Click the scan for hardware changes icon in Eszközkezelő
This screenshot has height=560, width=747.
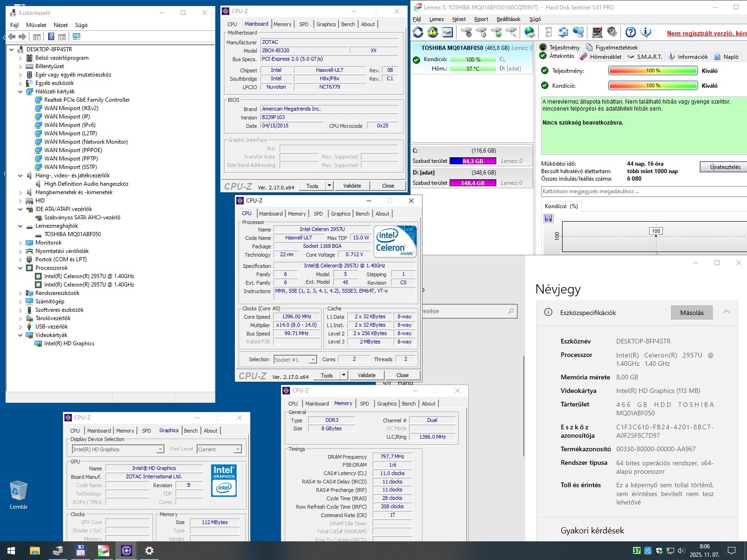point(77,36)
